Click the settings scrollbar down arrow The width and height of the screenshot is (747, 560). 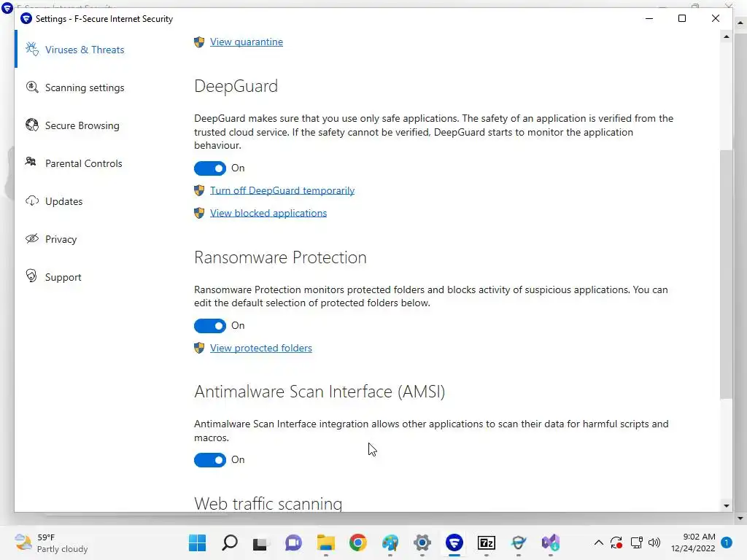tap(726, 506)
